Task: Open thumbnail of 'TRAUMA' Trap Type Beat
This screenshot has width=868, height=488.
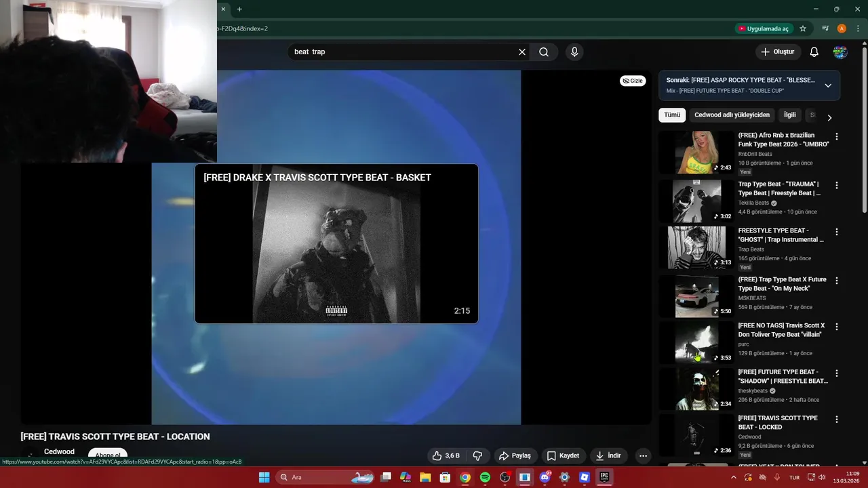Action: pos(696,201)
